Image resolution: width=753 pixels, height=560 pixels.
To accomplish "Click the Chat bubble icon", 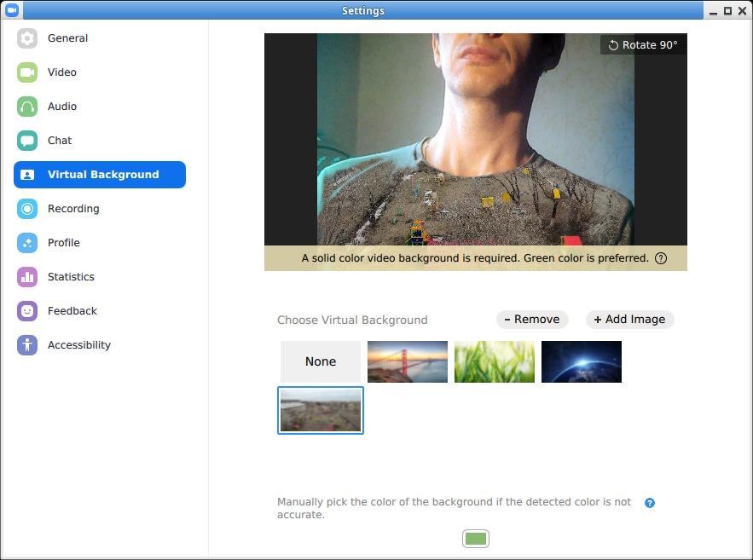I will [27, 141].
